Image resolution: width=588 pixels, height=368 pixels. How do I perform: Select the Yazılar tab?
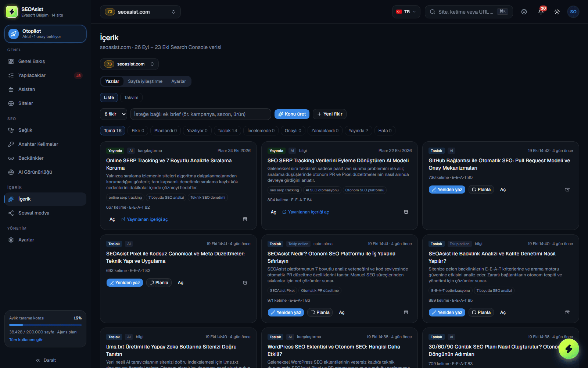(x=112, y=81)
